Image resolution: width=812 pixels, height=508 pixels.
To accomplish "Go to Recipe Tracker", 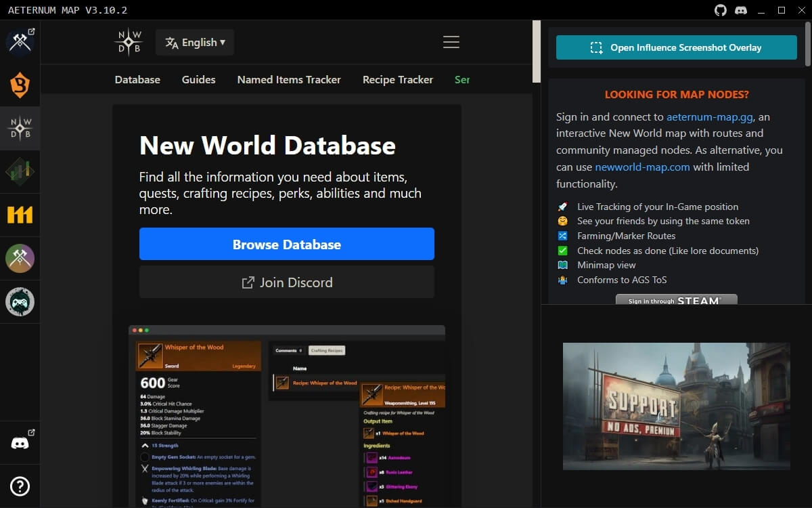I will coord(398,79).
